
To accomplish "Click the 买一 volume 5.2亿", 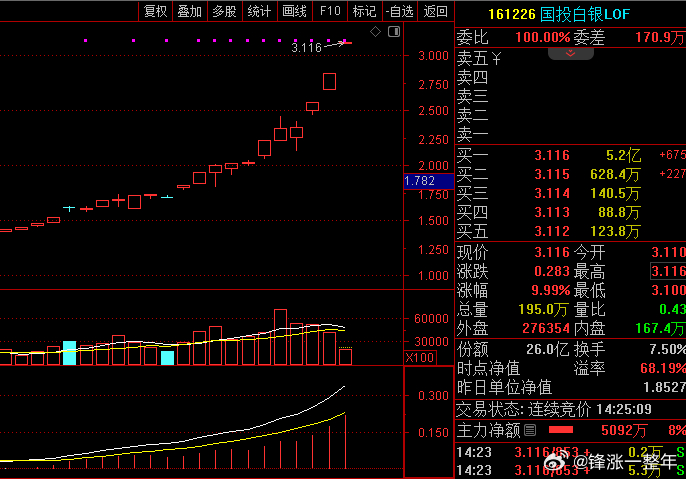I will coord(623,155).
